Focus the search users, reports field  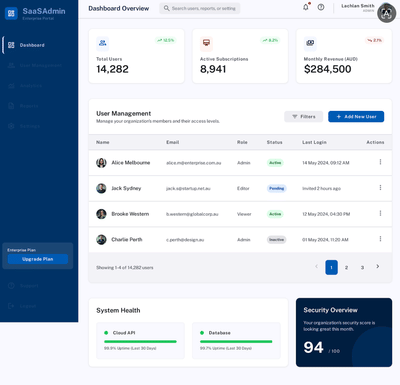(200, 8)
